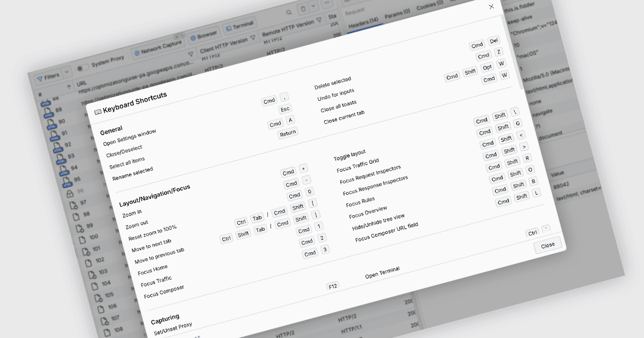The width and height of the screenshot is (644, 338).
Task: Click the 'Undo for inputs' shortcut label
Action: tap(336, 95)
